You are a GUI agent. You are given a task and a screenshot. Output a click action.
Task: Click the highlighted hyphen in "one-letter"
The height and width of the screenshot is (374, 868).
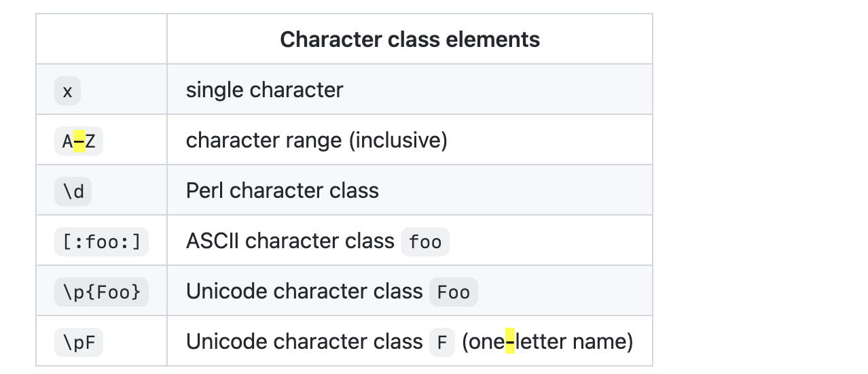(510, 341)
